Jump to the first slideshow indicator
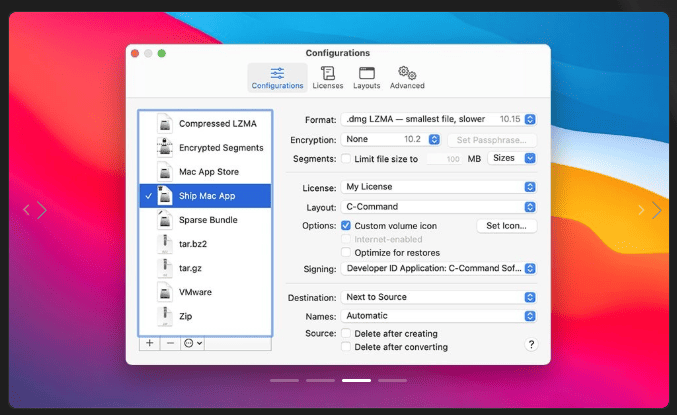 285,380
